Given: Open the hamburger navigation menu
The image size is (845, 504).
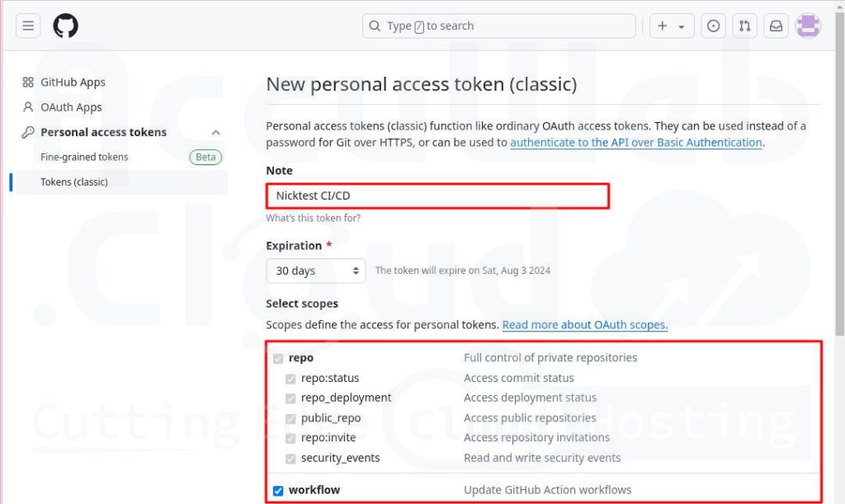Looking at the screenshot, I should [x=27, y=25].
